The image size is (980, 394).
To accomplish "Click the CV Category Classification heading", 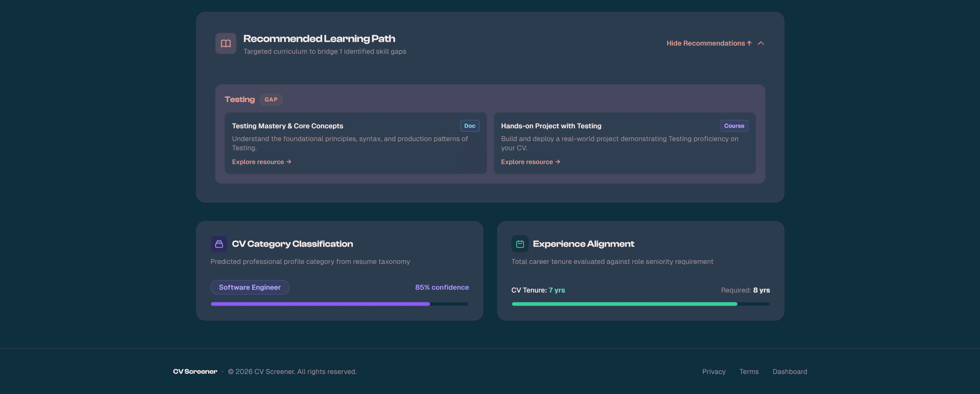I will click(x=292, y=244).
